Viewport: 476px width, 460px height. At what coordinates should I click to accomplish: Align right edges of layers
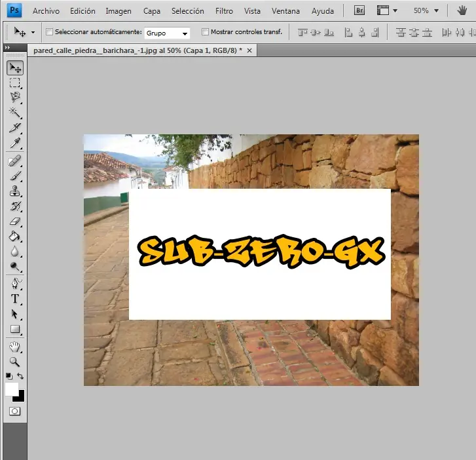[375, 32]
